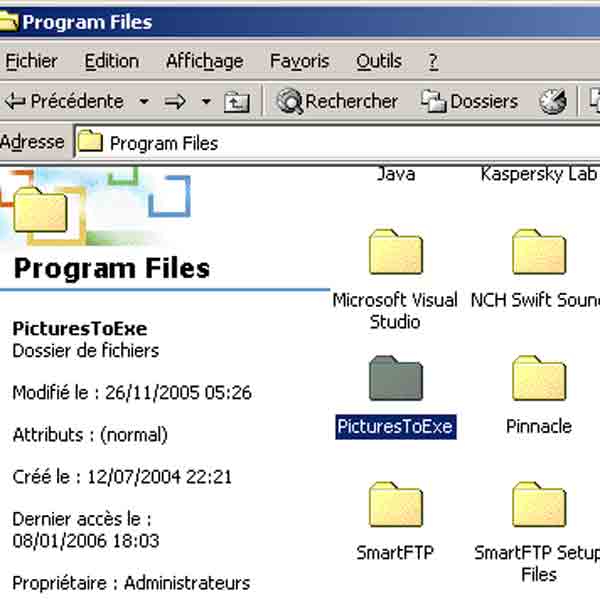600x608 pixels.
Task: Click the SmartFTP Setup Files label
Action: pyautogui.click(x=538, y=564)
